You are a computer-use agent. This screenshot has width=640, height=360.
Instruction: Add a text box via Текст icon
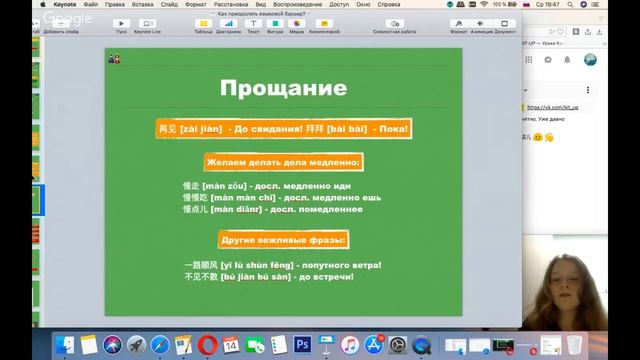coord(253,24)
